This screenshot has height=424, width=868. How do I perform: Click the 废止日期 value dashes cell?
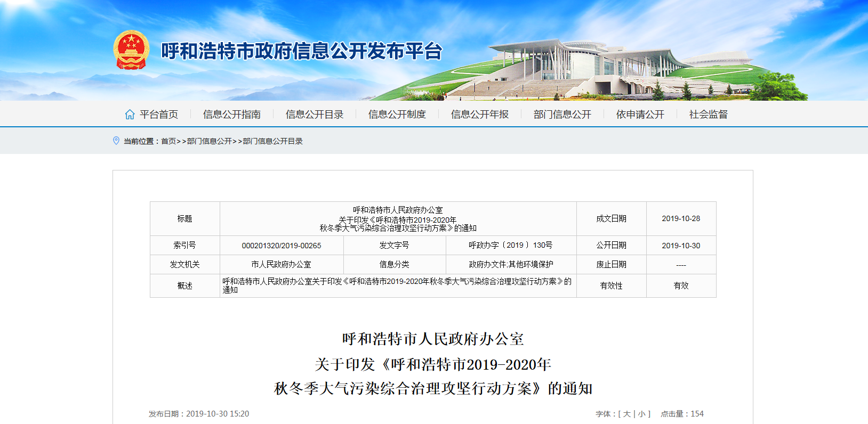[x=681, y=265]
